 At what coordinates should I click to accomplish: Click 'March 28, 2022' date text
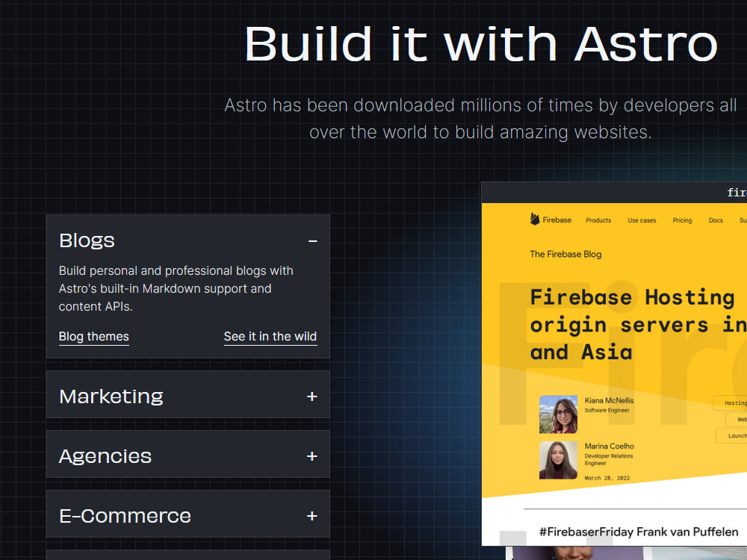[607, 478]
